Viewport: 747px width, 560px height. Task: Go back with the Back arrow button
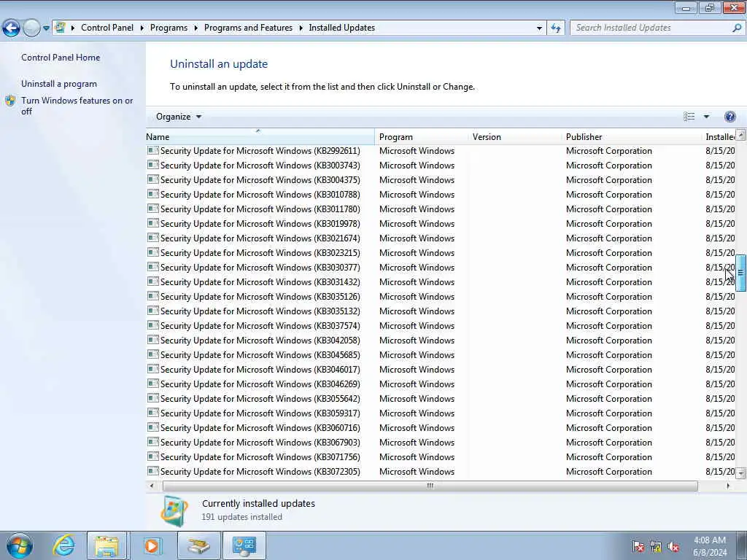pos(11,28)
